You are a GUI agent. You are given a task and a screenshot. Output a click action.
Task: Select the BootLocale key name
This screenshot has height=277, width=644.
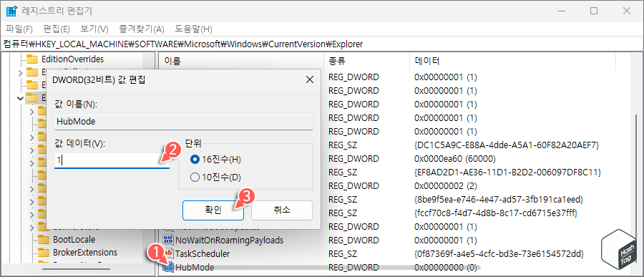(74, 239)
